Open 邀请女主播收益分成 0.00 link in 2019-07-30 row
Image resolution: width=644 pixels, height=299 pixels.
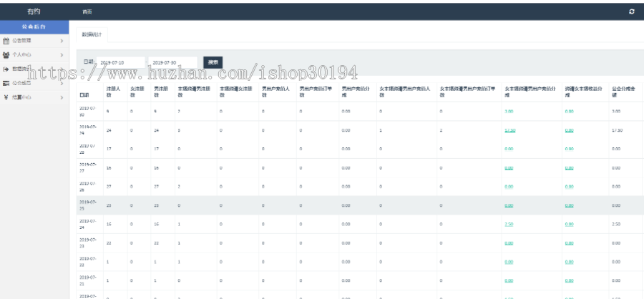570,112
